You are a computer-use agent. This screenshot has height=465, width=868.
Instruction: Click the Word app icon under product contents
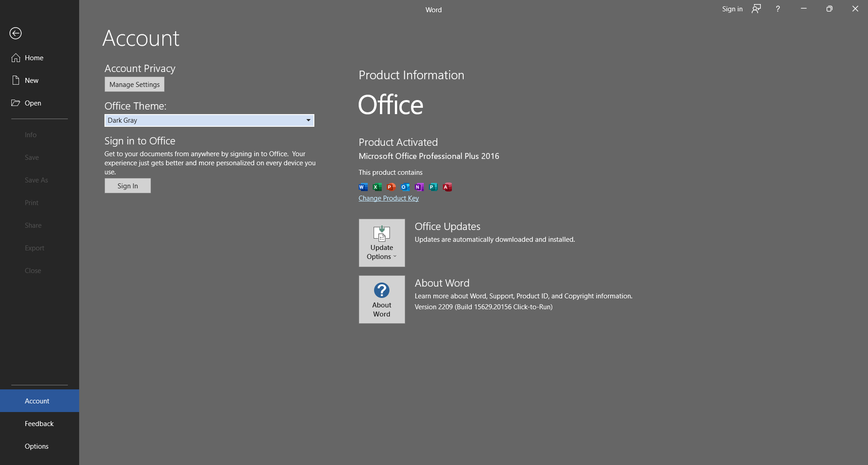click(363, 187)
